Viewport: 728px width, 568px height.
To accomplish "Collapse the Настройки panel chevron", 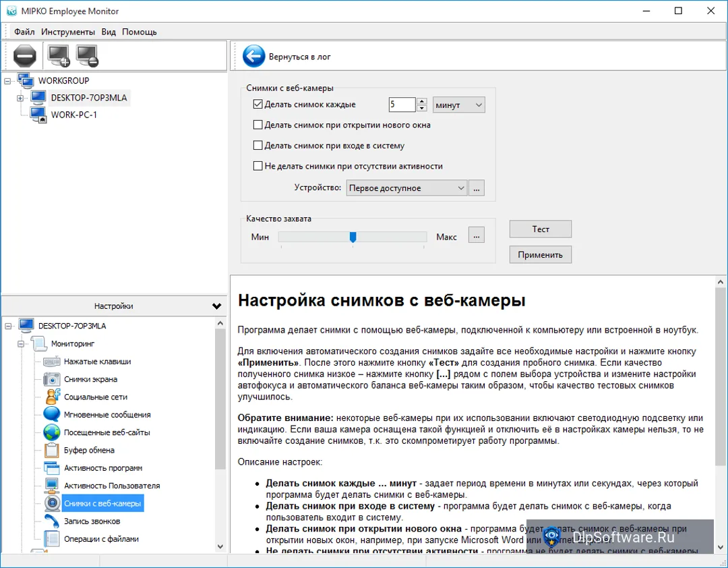I will pyautogui.click(x=216, y=306).
